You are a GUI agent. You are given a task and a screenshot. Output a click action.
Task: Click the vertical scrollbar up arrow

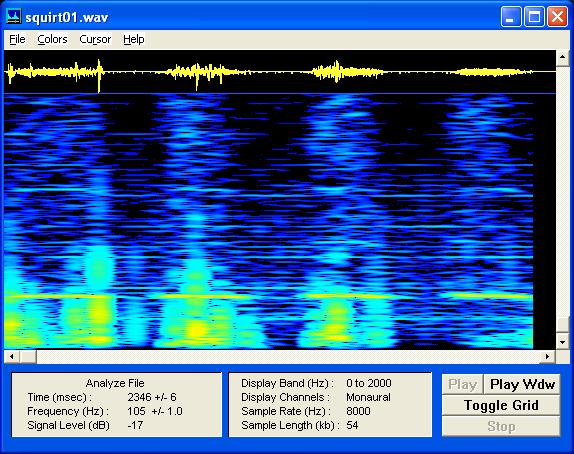tap(563, 57)
